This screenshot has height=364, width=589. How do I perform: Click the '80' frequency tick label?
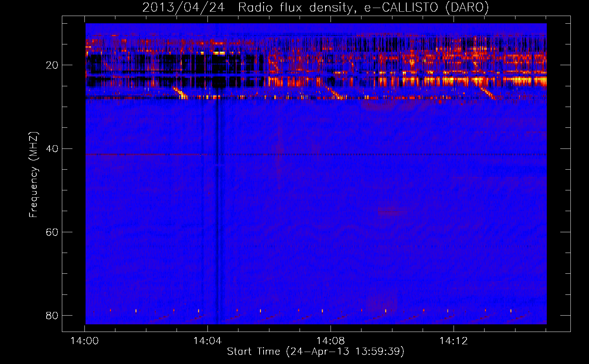click(52, 315)
